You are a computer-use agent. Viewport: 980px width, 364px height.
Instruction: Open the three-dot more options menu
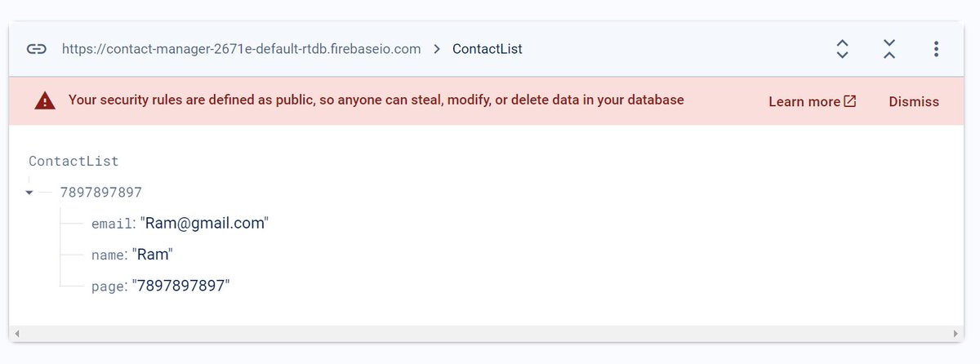coord(936,49)
